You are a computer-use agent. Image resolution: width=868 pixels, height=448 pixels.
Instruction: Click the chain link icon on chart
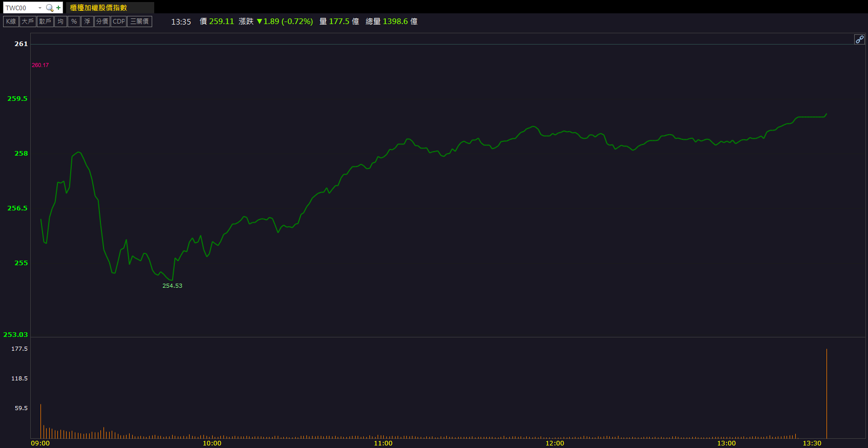coord(859,39)
